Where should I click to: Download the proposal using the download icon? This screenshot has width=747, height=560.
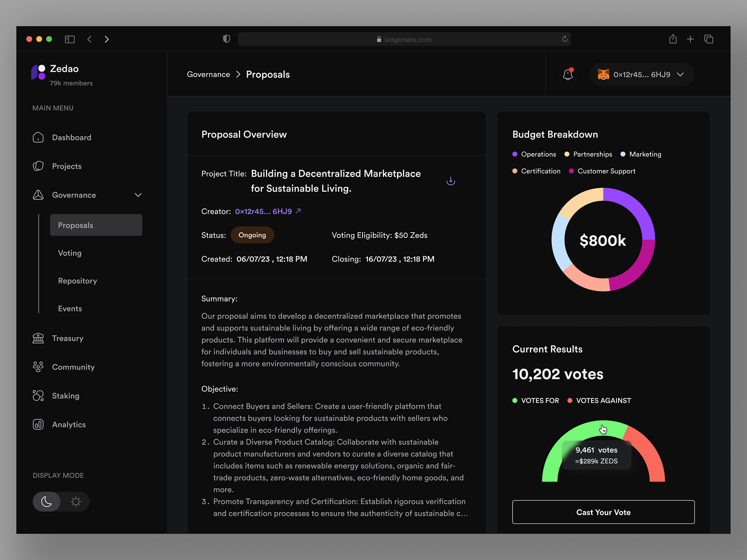451,180
